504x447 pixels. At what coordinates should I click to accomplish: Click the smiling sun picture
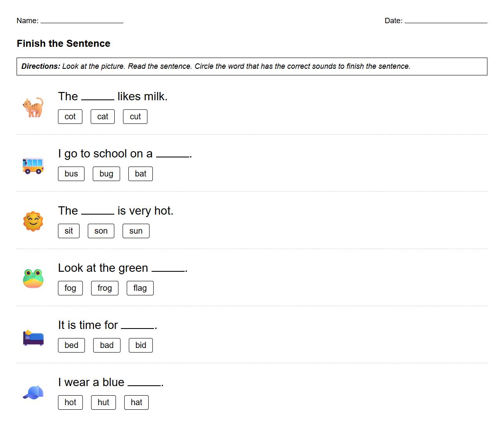point(33,221)
